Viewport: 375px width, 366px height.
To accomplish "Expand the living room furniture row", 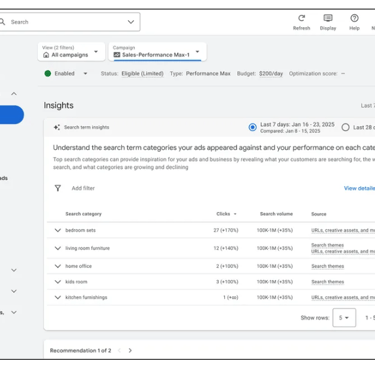I will point(58,248).
